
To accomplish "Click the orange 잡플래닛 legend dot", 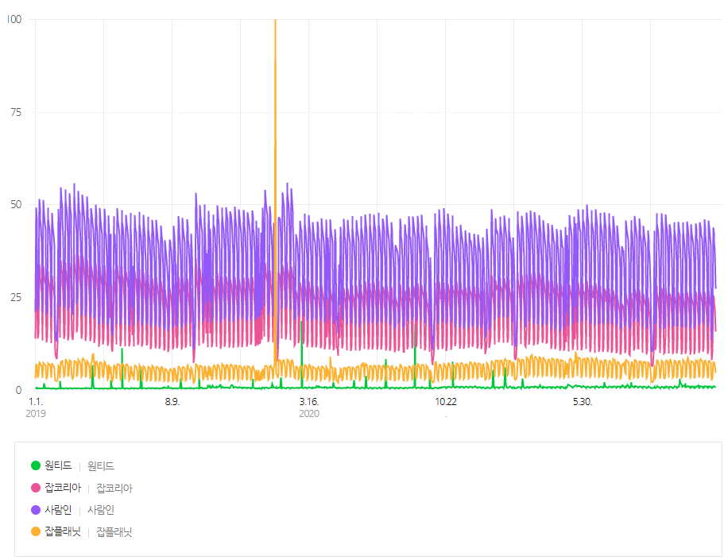I will [x=35, y=531].
